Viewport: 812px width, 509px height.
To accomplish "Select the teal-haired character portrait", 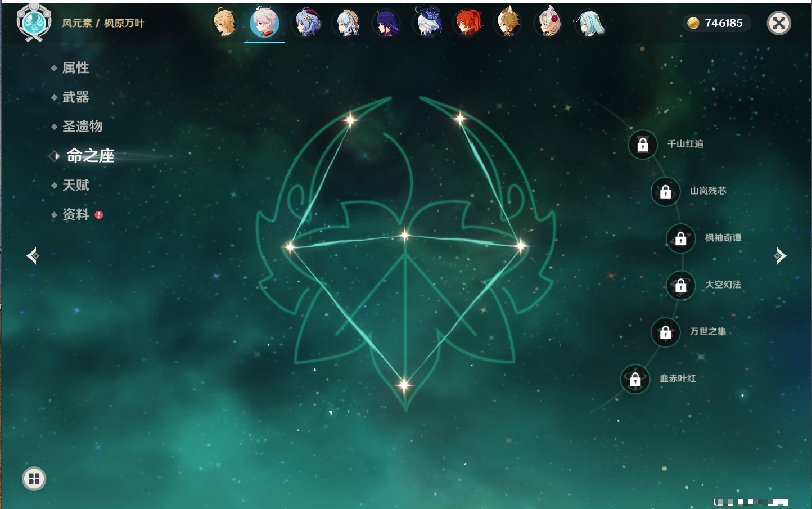I will pos(589,23).
